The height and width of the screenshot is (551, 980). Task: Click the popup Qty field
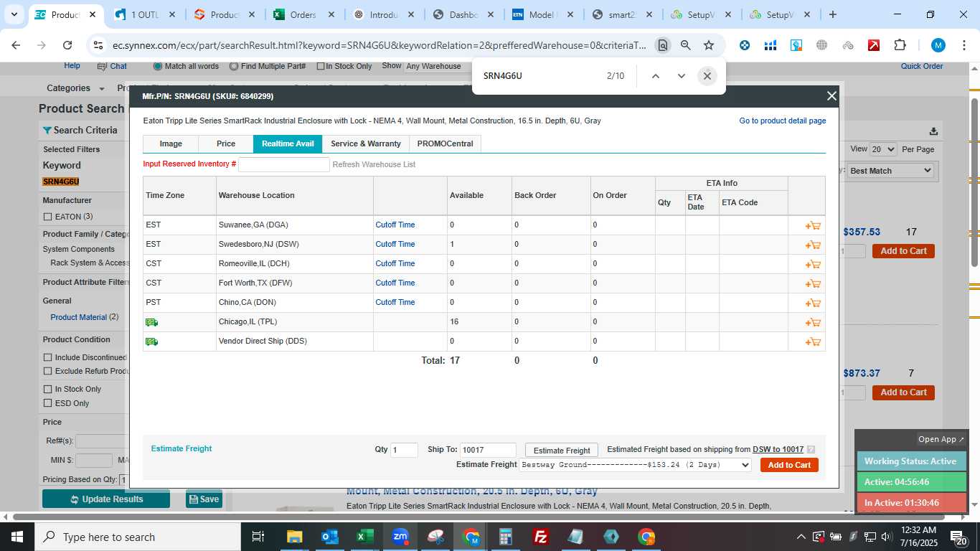tap(405, 450)
